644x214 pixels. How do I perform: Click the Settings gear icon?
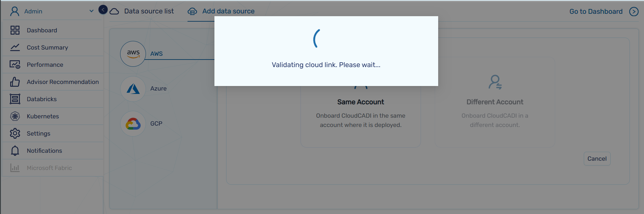coord(15,133)
